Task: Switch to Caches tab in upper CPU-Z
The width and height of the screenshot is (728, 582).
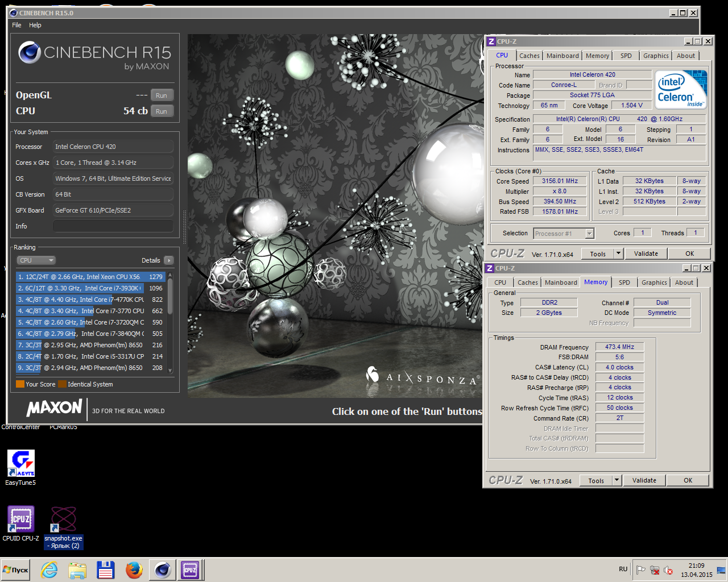Action: coord(530,56)
